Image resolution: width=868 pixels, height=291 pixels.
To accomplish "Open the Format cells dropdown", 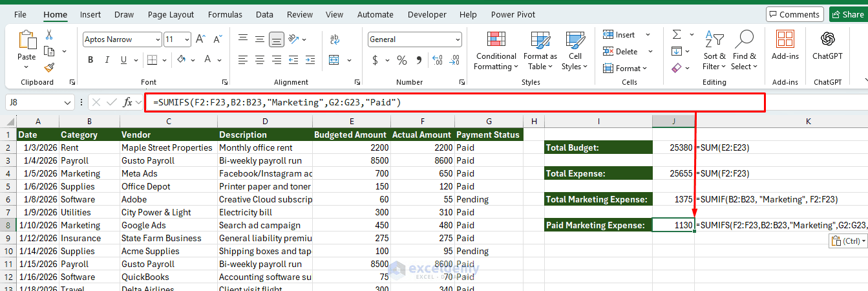I will (x=624, y=68).
